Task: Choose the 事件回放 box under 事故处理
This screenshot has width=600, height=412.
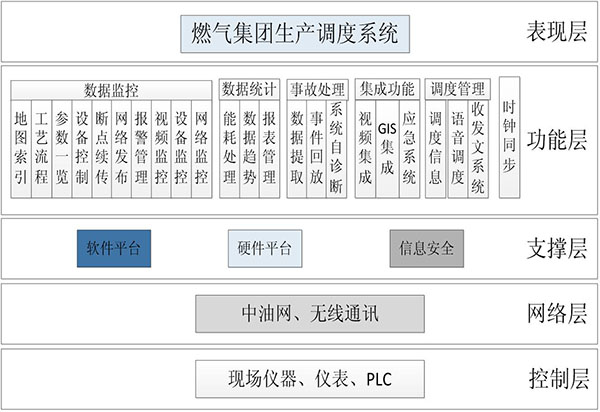Action: pyautogui.click(x=316, y=149)
